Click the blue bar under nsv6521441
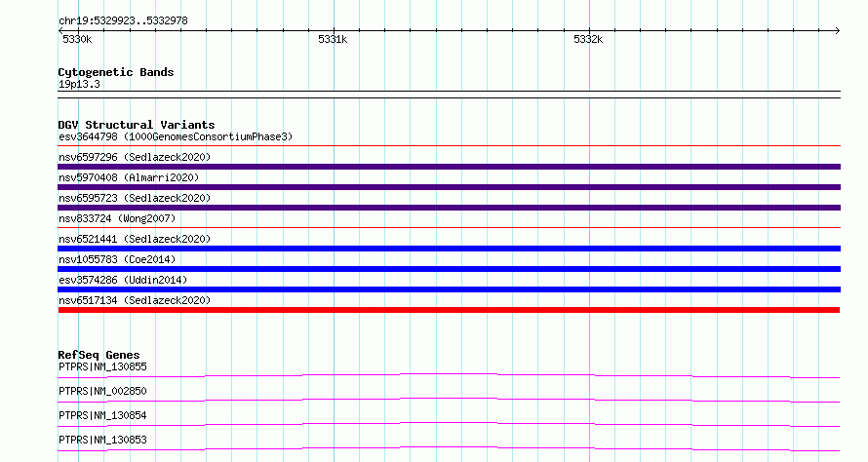Screen dimensions: 868x462 tap(449, 249)
